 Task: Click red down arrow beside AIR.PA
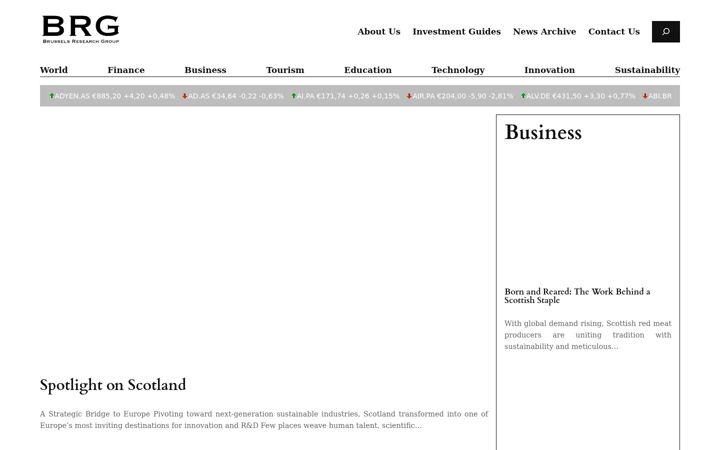[409, 96]
